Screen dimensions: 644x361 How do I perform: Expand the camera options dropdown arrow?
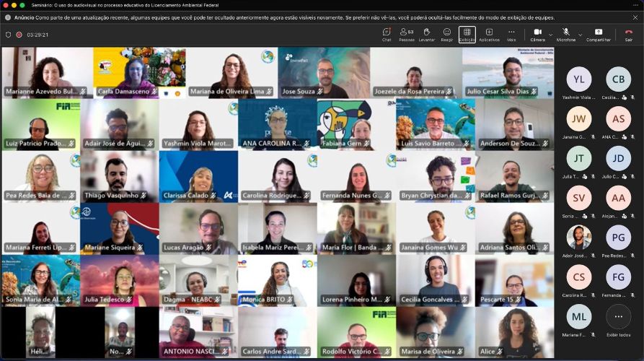click(551, 35)
